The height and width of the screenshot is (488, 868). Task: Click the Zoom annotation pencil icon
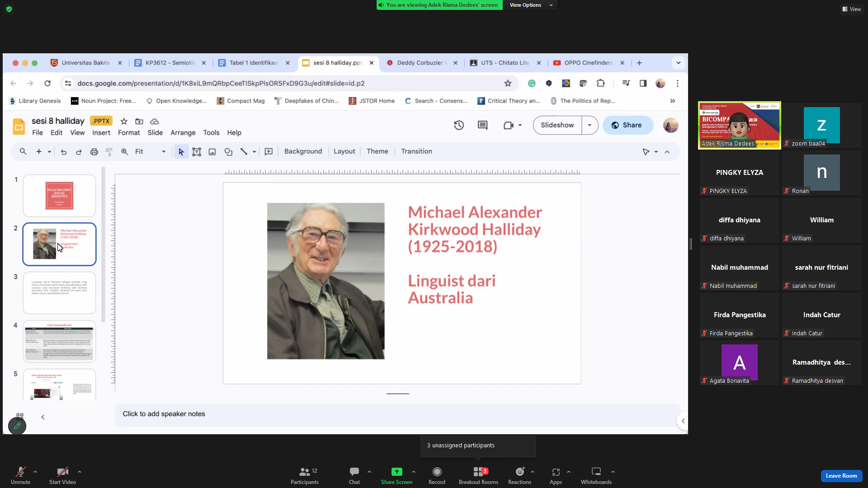click(17, 426)
